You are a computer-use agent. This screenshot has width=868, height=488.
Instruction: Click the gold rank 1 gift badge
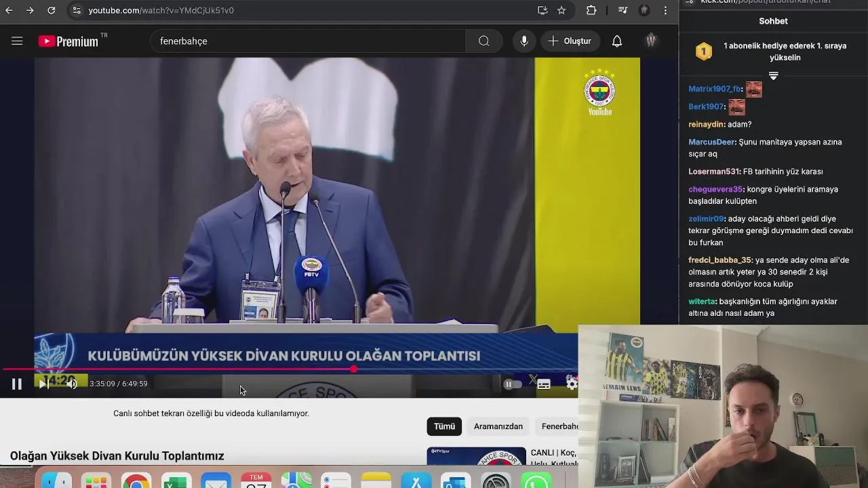pyautogui.click(x=704, y=52)
